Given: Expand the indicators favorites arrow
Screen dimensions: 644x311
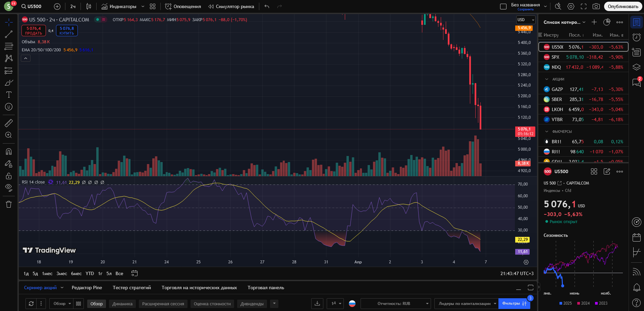Looking at the screenshot, I should (143, 6).
